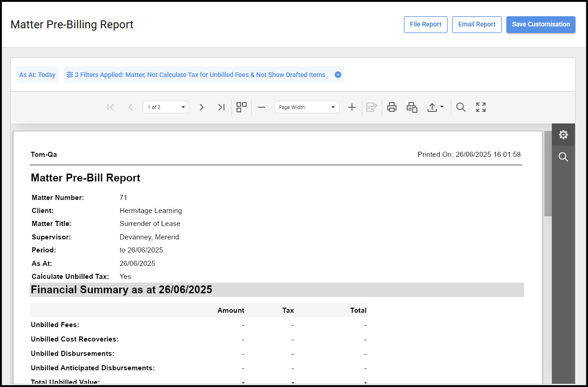
Task: Open the toolbar search magnifier
Action: [x=460, y=107]
